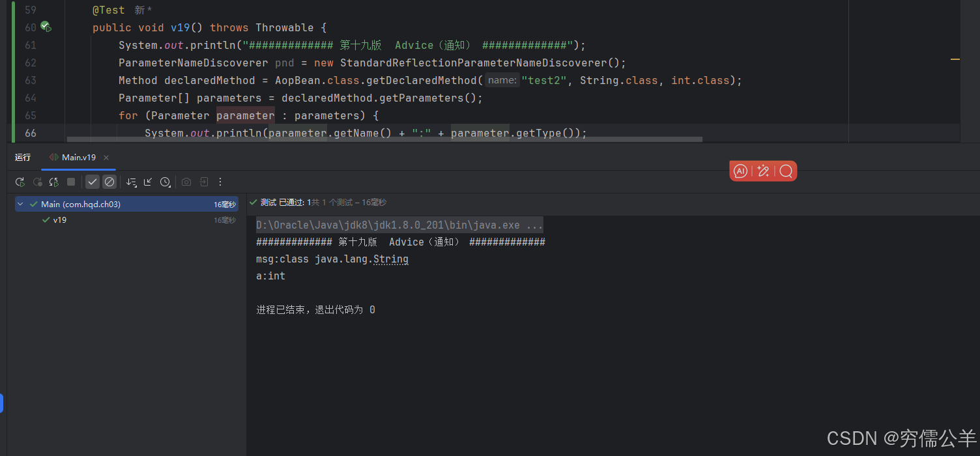Click the camera screenshot icon in run toolbar

click(x=186, y=182)
